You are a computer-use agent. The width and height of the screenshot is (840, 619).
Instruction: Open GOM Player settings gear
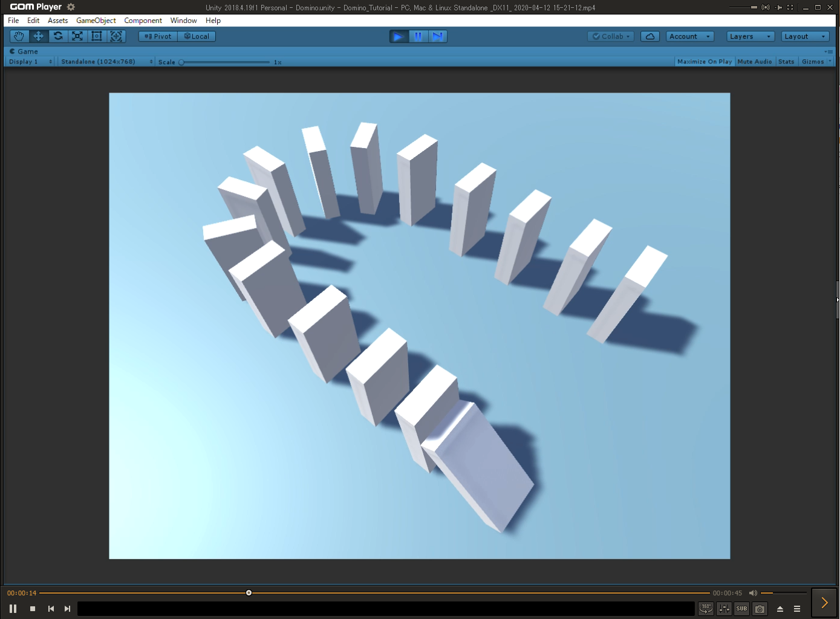(x=71, y=7)
